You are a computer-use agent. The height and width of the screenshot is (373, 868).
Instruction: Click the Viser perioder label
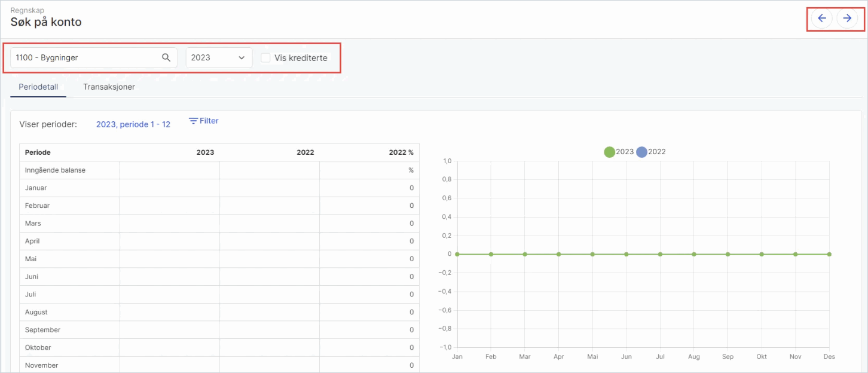coord(48,124)
